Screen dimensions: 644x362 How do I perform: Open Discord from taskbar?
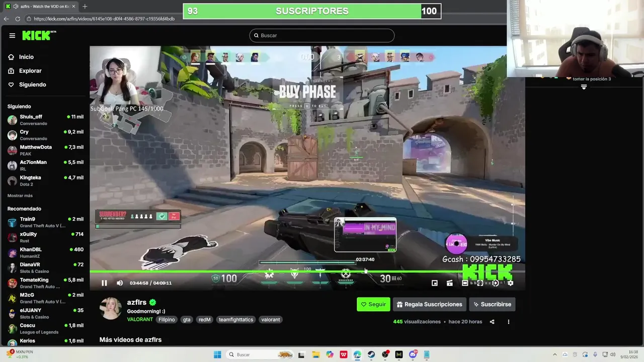tap(413, 354)
